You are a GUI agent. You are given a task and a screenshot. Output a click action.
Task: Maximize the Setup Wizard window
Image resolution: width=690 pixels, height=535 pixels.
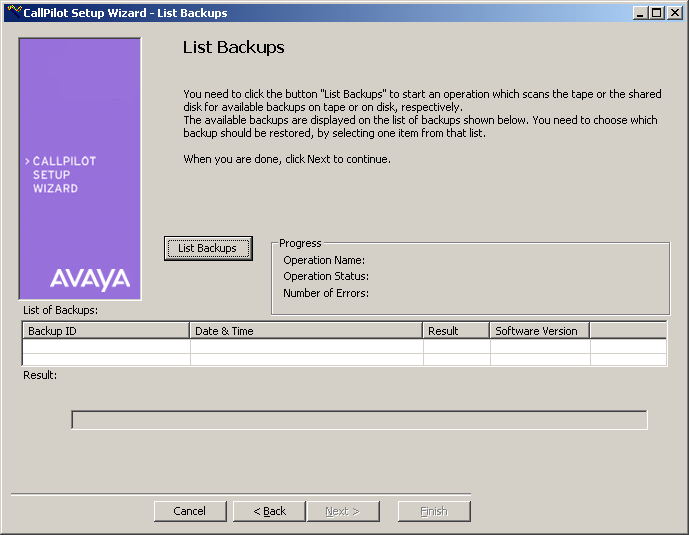click(x=656, y=13)
